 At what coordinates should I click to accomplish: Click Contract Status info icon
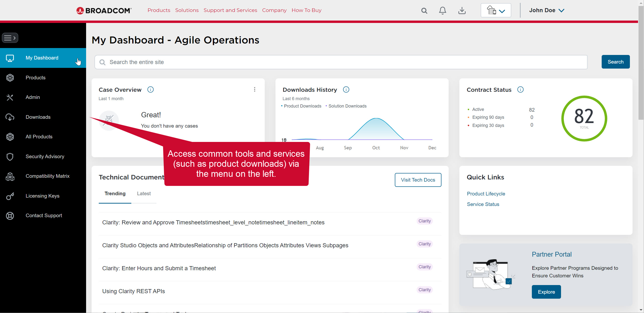[520, 89]
